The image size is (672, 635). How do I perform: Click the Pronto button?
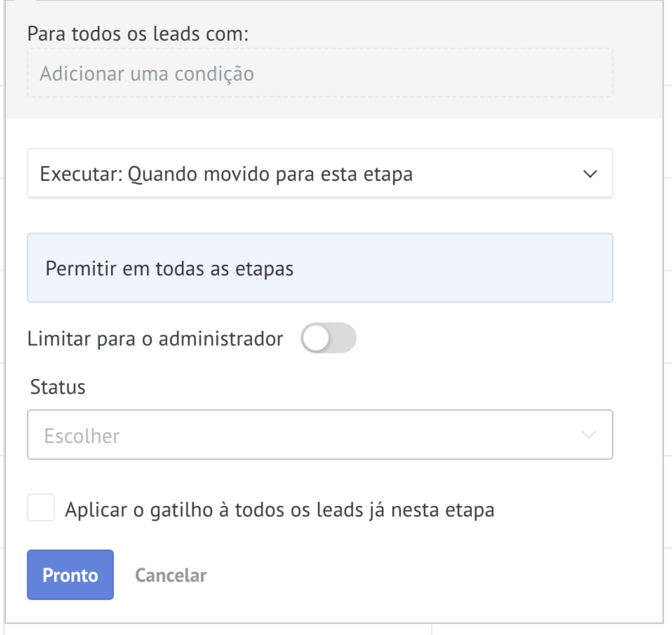(70, 575)
